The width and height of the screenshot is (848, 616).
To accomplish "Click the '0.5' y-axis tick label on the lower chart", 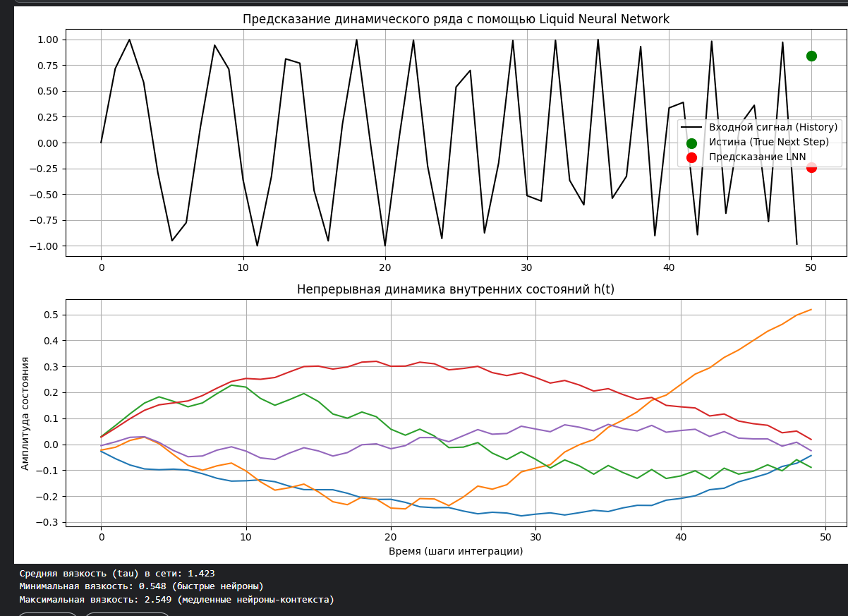I will (x=51, y=315).
